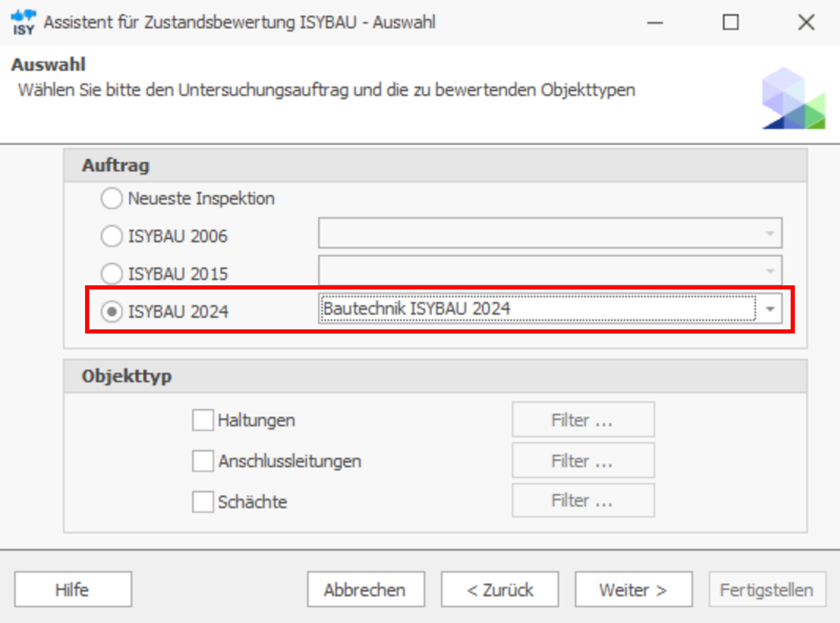Select ISYBAU 2015 as the Auftrag
The image size is (840, 623).
(112, 273)
